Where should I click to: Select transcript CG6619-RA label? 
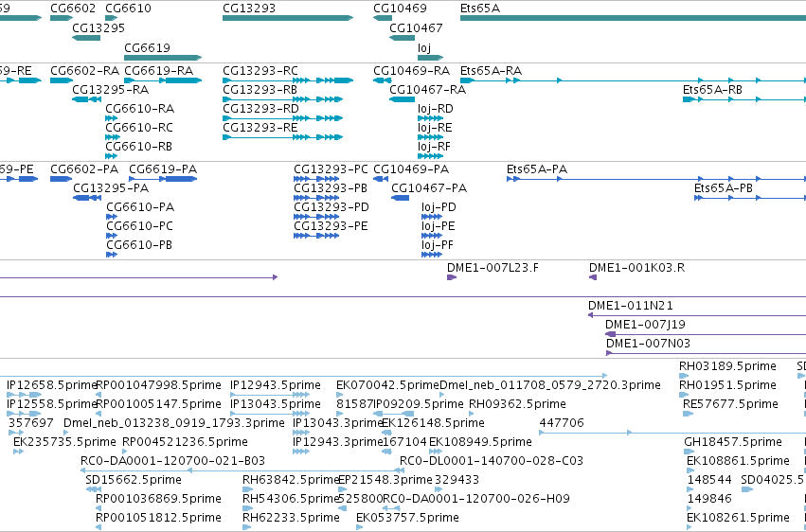tap(159, 70)
